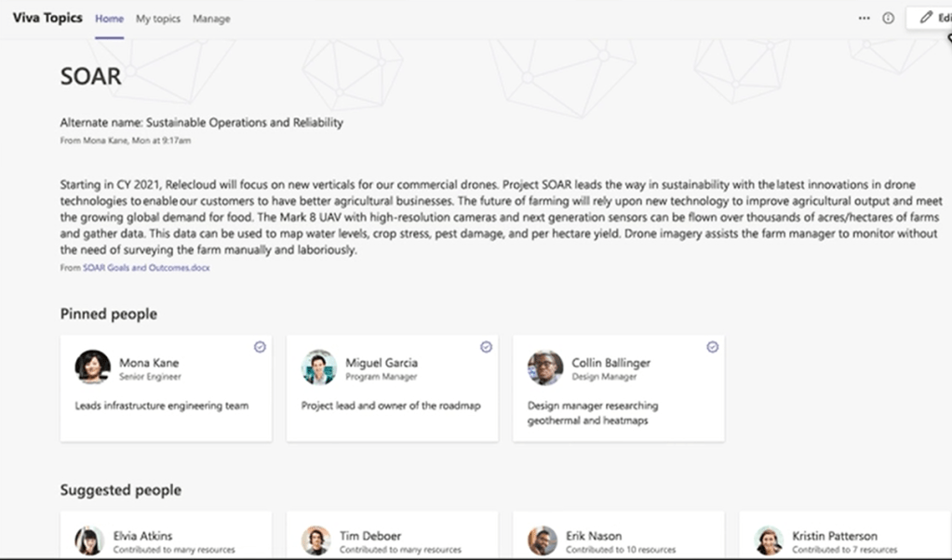Click Elvia Atkins's avatar in Suggested people

coord(89,540)
